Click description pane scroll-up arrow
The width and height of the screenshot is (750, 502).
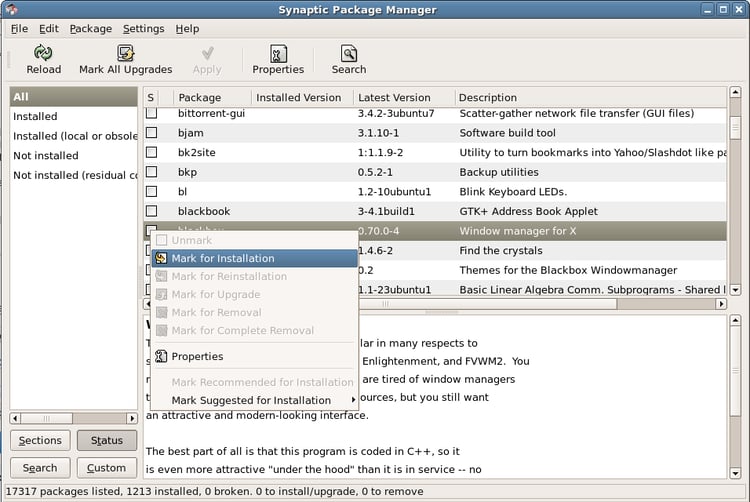tap(735, 320)
